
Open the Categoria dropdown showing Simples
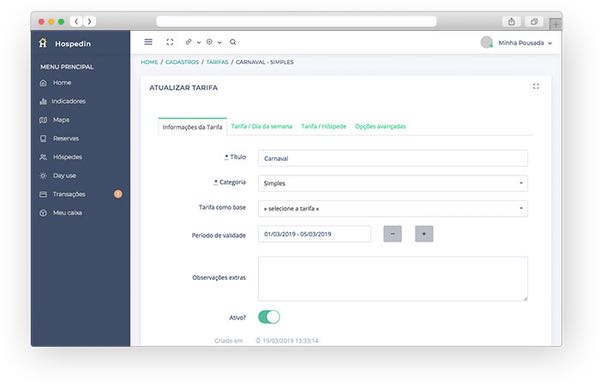(x=393, y=183)
